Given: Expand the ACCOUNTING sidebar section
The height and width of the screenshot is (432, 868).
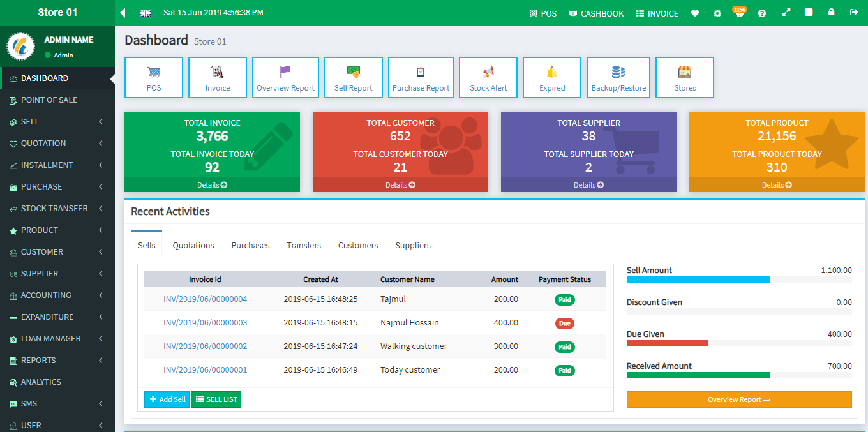Looking at the screenshot, I should [57, 295].
